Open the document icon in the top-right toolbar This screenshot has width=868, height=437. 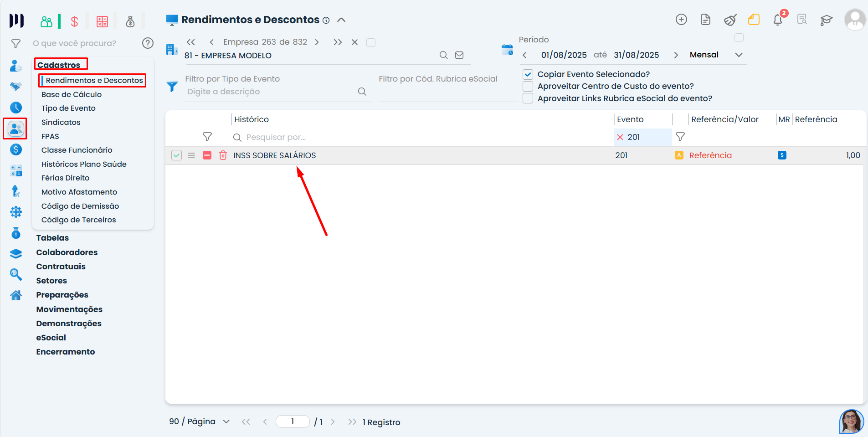(705, 19)
